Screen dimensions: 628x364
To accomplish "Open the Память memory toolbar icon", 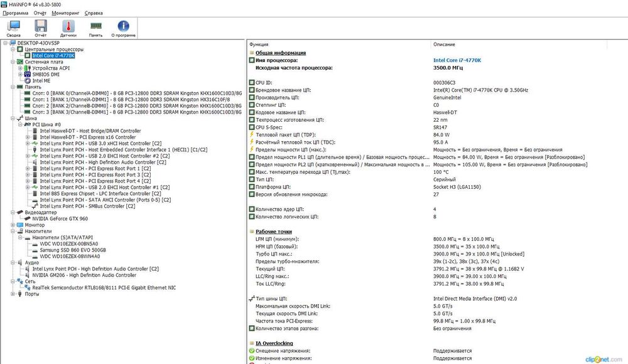I will coord(95,29).
